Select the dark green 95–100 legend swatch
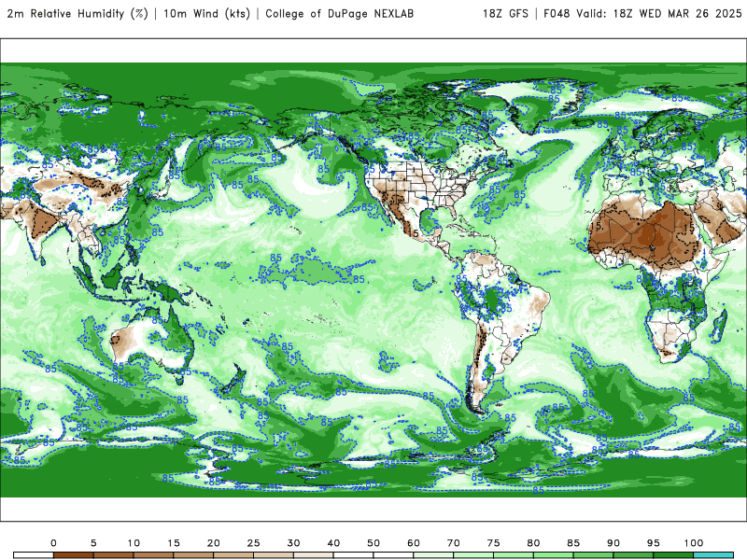 673,555
